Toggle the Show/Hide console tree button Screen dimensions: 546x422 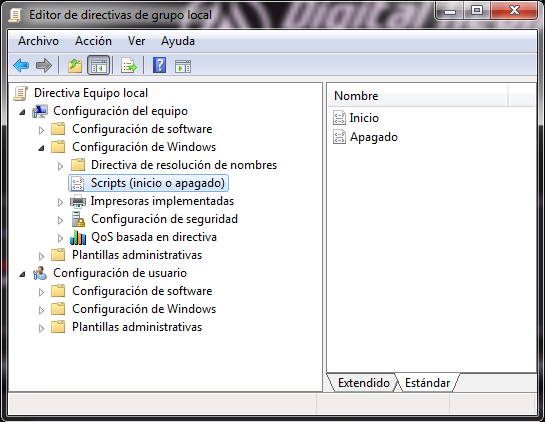tap(99, 65)
